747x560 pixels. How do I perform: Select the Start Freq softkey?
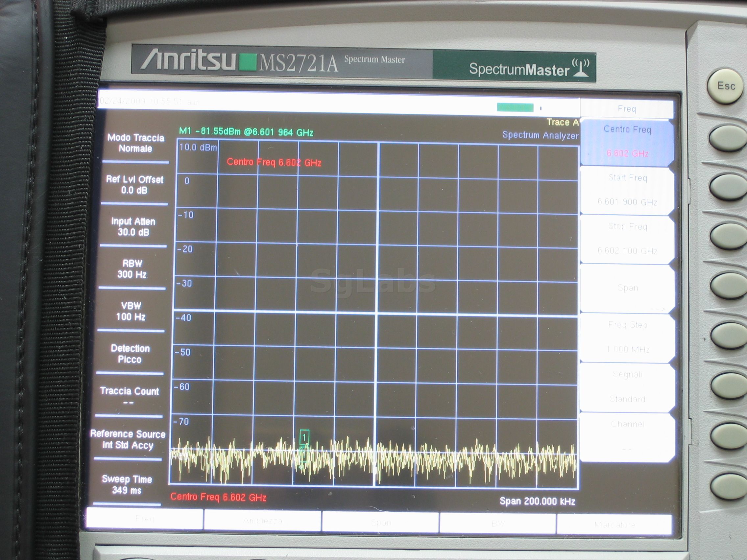[x=627, y=190]
